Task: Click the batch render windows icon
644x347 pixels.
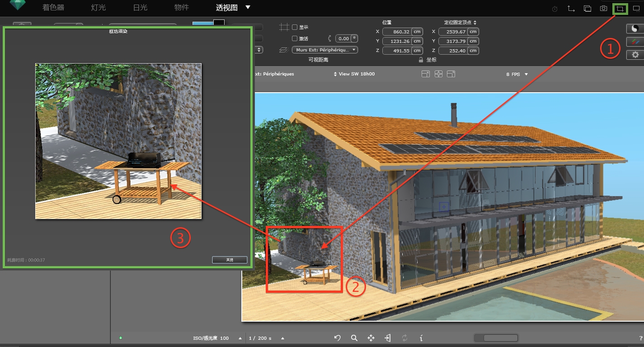Action: 588,8
